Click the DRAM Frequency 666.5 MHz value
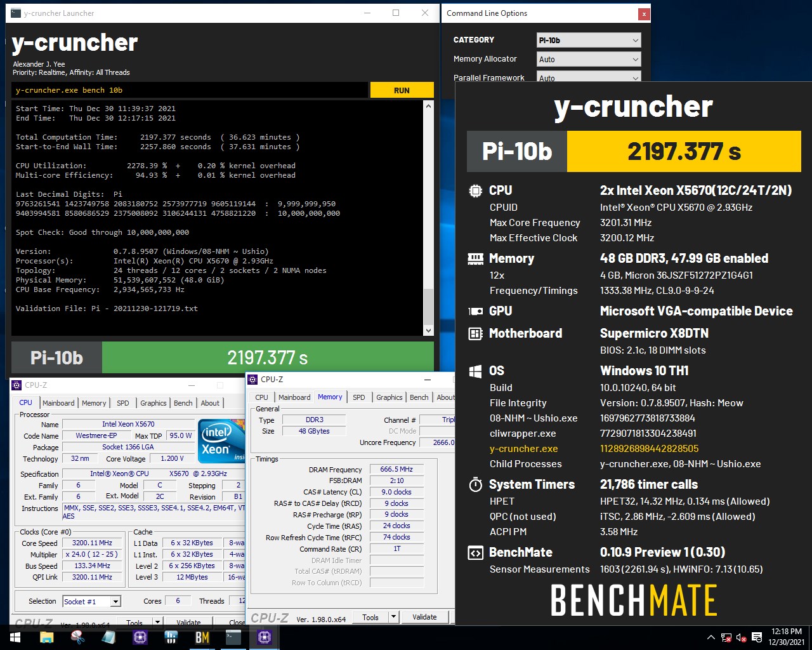This screenshot has width=812, height=650. pos(396,469)
